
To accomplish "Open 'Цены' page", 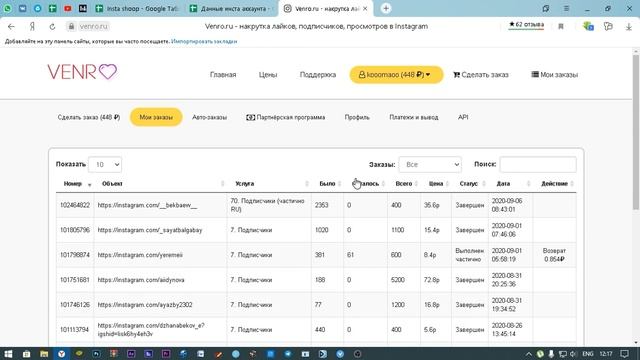I will click(x=268, y=75).
